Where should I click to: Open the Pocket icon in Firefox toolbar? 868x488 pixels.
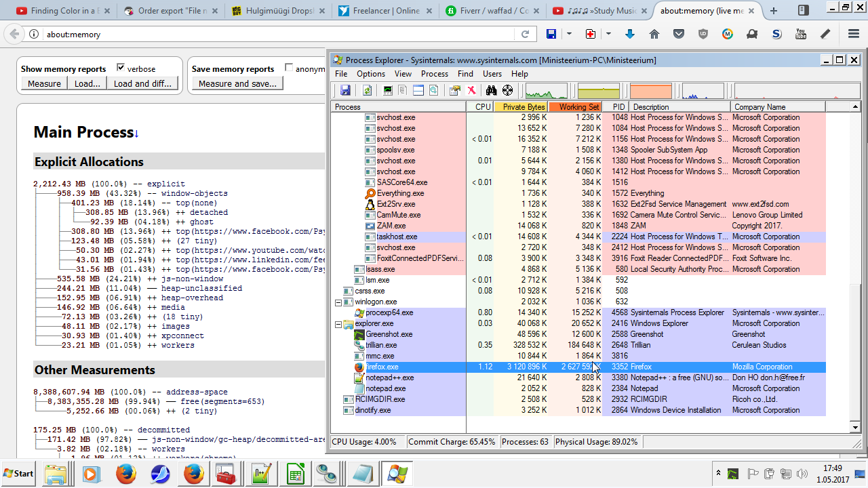click(678, 34)
